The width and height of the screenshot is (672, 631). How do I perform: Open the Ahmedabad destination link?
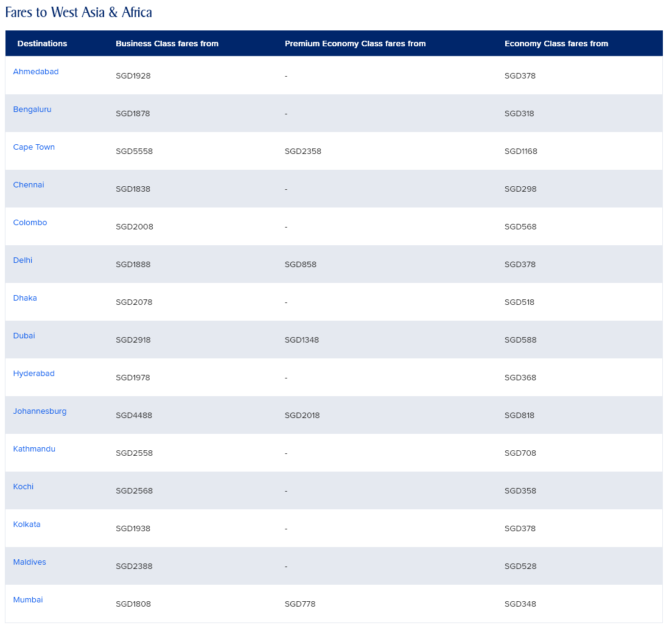coord(36,72)
